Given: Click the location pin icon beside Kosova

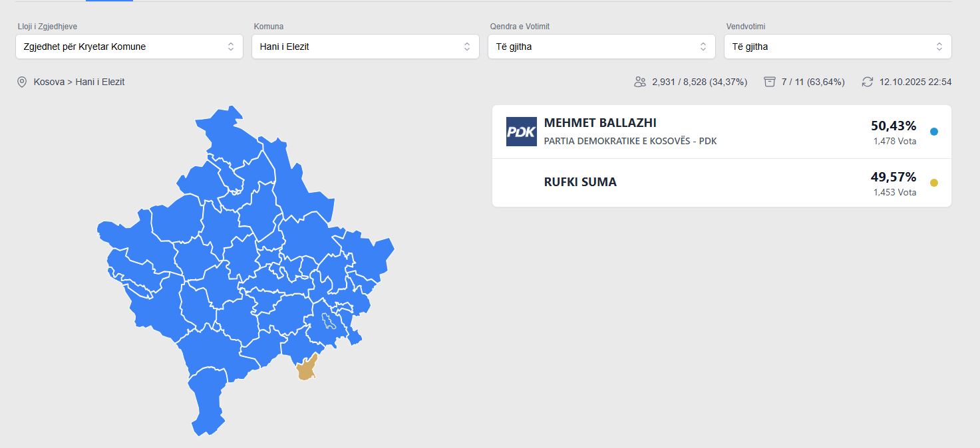Looking at the screenshot, I should point(22,82).
